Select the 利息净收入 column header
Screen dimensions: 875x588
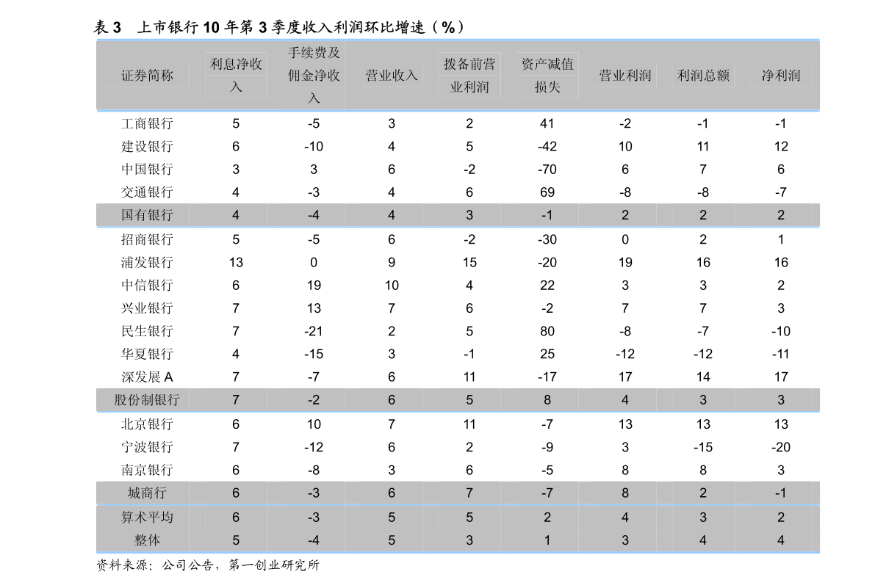tap(236, 75)
